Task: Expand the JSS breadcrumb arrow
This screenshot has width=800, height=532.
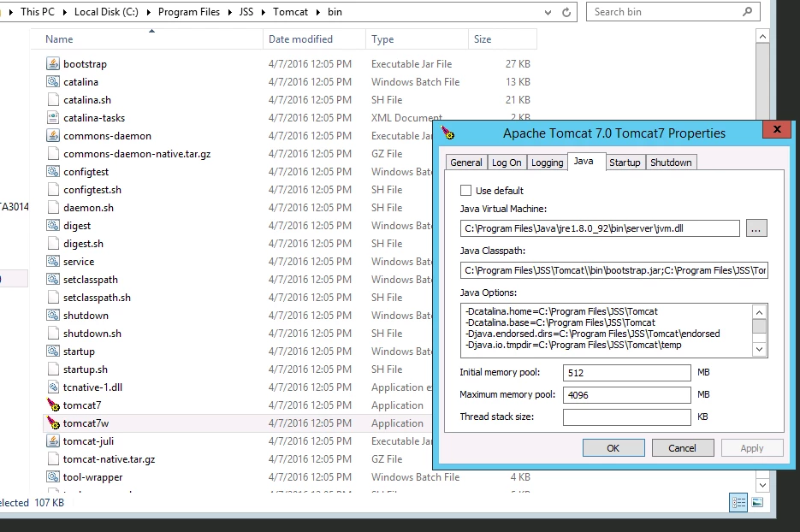Action: pyautogui.click(x=264, y=12)
